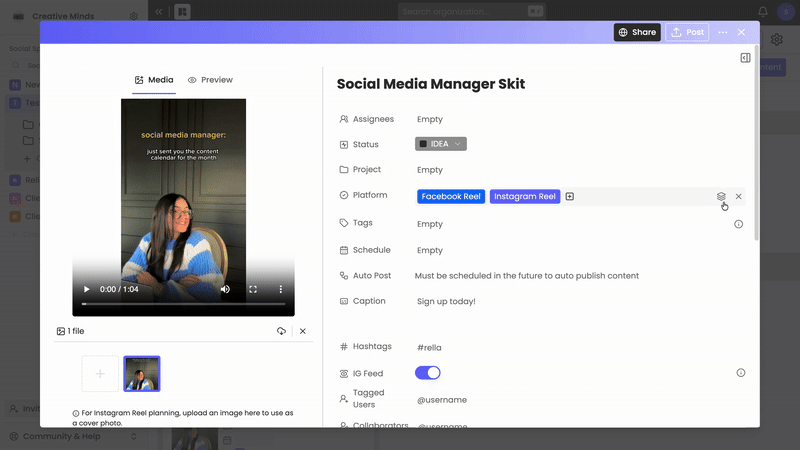Click the Hashtags # icon
Screen dimensions: 800x450
(344, 346)
